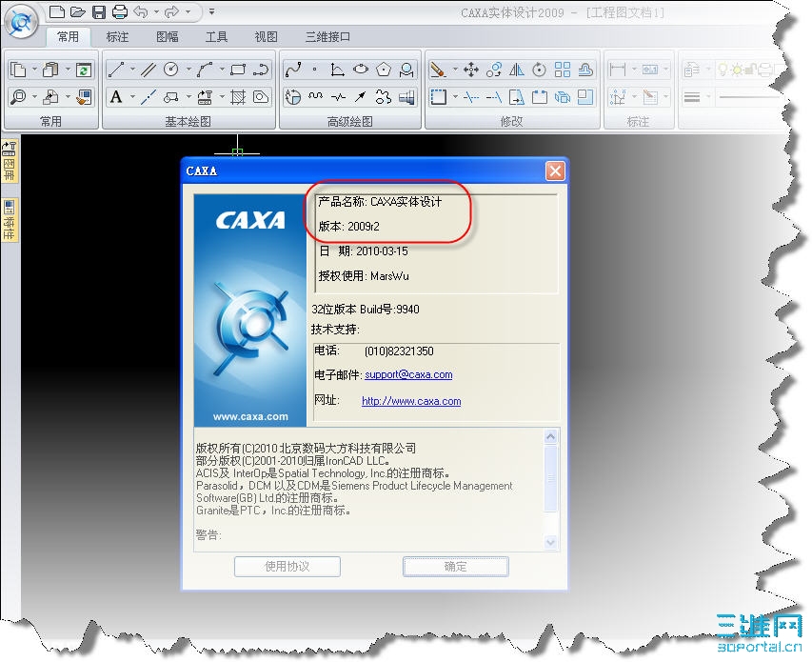Select the Spline curve tool
The height and width of the screenshot is (662, 812).
click(293, 69)
